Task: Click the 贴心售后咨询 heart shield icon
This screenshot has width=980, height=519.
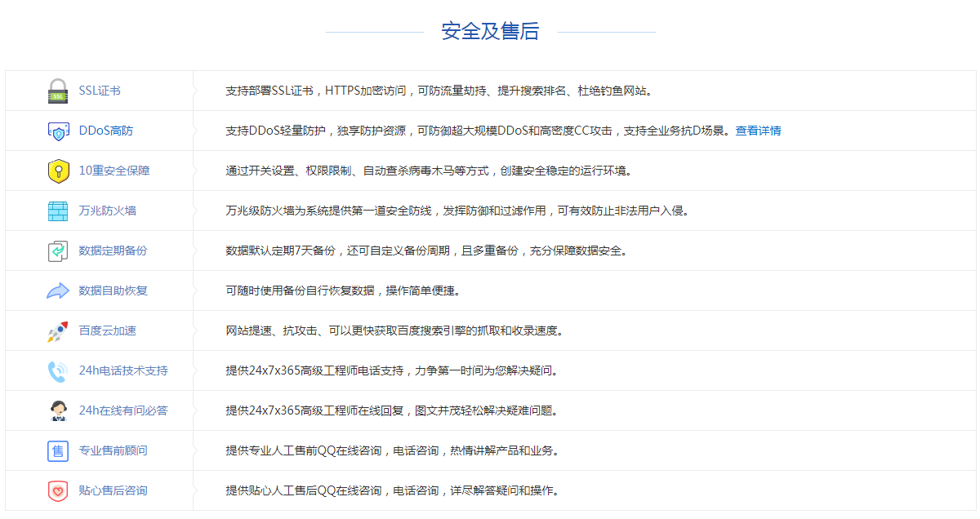Action: 58,490
